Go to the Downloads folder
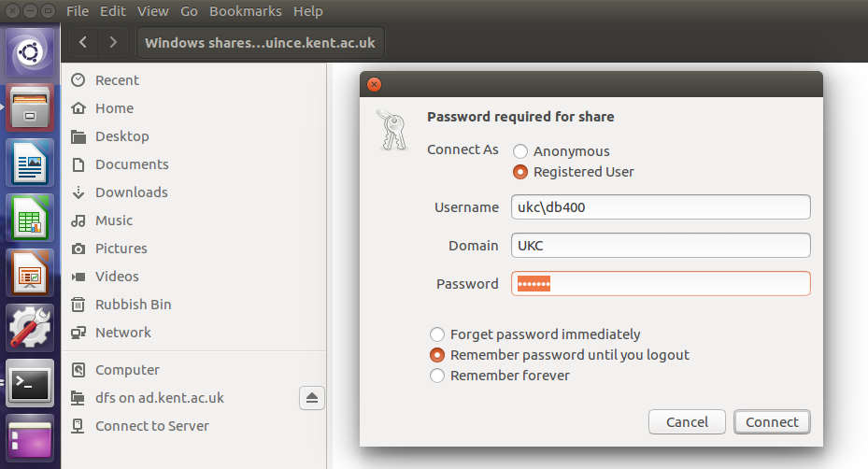 [x=131, y=192]
